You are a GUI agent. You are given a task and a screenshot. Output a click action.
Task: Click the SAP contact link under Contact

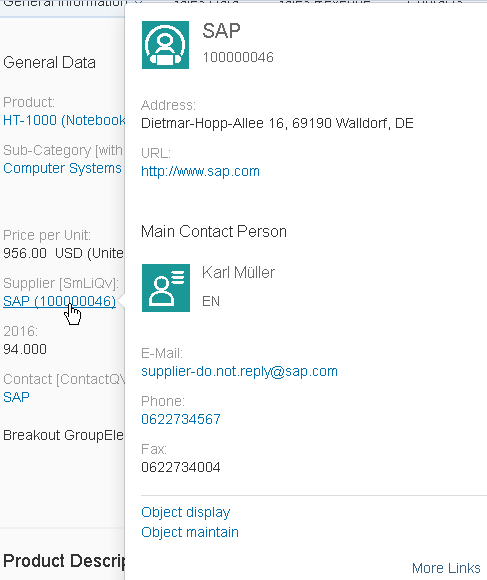coord(16,397)
